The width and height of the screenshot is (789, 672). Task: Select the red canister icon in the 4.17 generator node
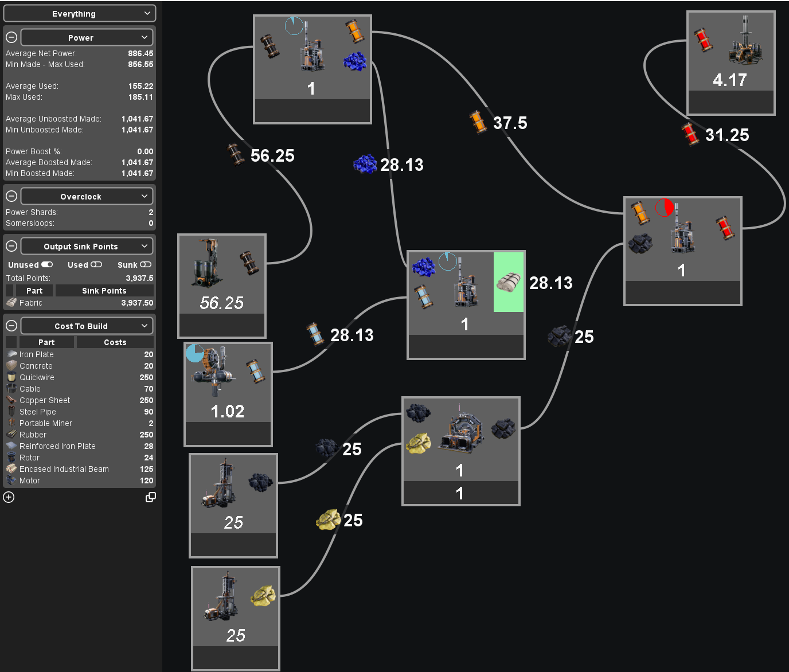[x=704, y=40]
